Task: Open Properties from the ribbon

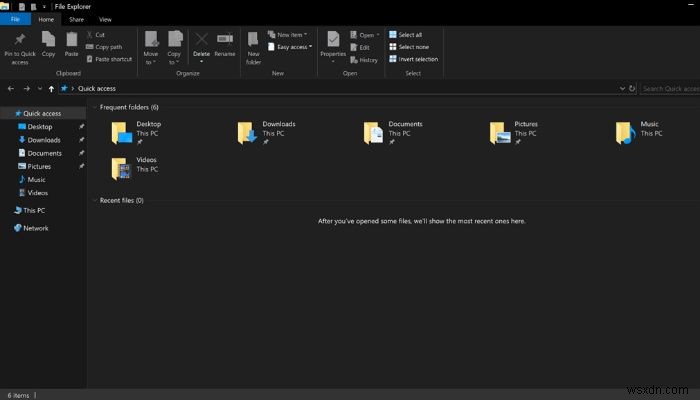Action: [x=333, y=41]
